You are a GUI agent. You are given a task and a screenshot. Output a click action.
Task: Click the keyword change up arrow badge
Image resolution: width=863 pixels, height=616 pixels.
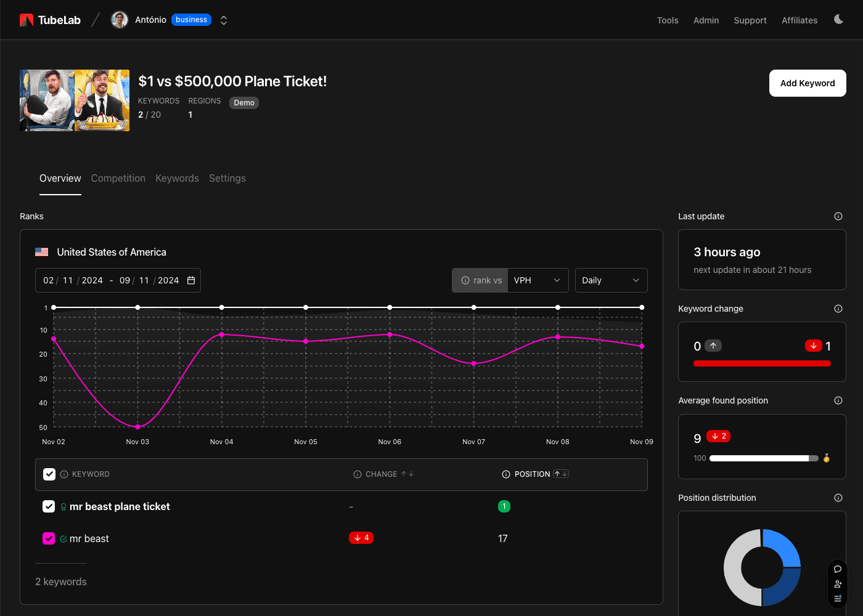[713, 346]
